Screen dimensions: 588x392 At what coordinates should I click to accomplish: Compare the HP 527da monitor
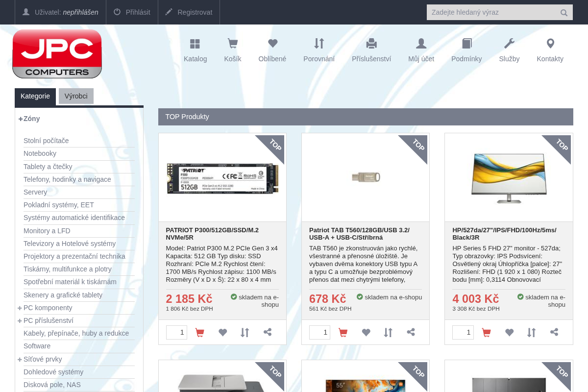click(531, 333)
